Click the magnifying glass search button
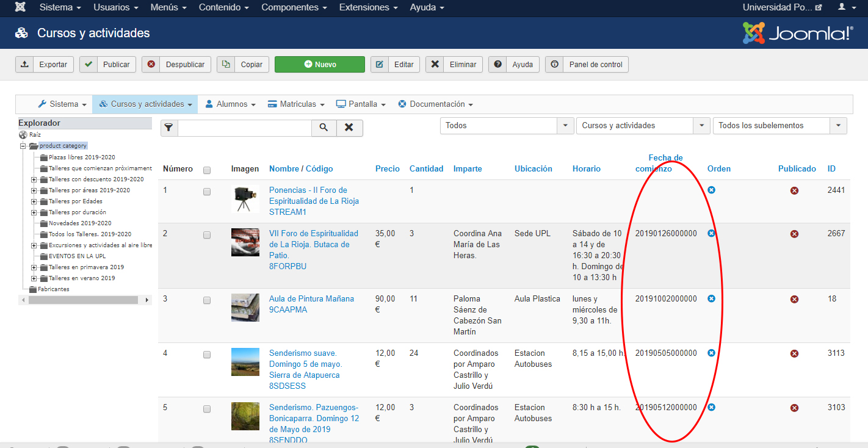Viewport: 868px width, 448px height. [x=324, y=128]
